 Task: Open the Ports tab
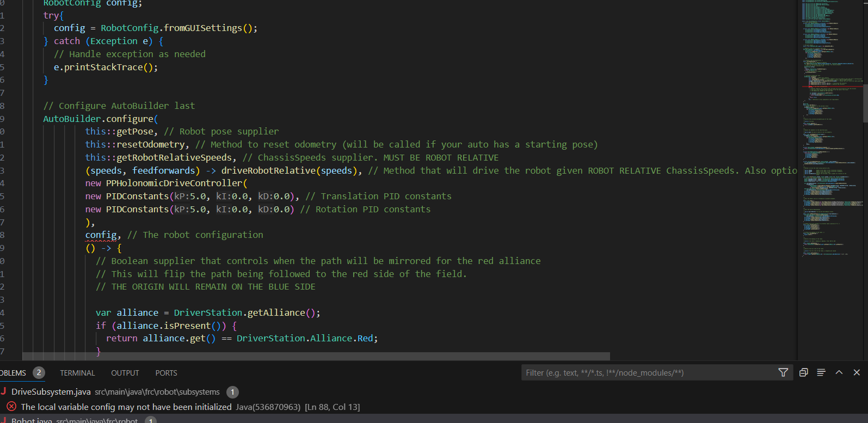click(166, 373)
